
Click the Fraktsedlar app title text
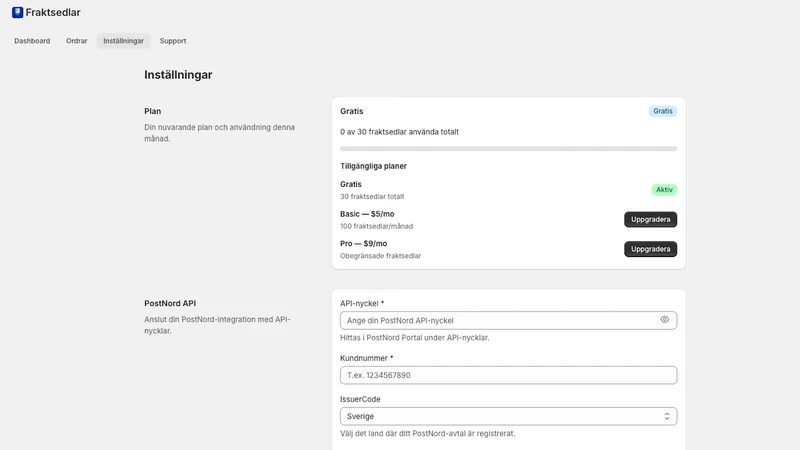53,12
